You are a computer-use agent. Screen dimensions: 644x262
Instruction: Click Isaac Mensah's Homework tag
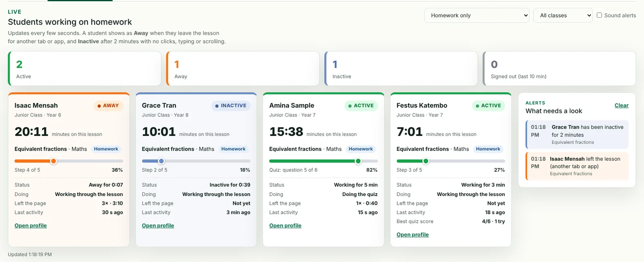tap(106, 149)
